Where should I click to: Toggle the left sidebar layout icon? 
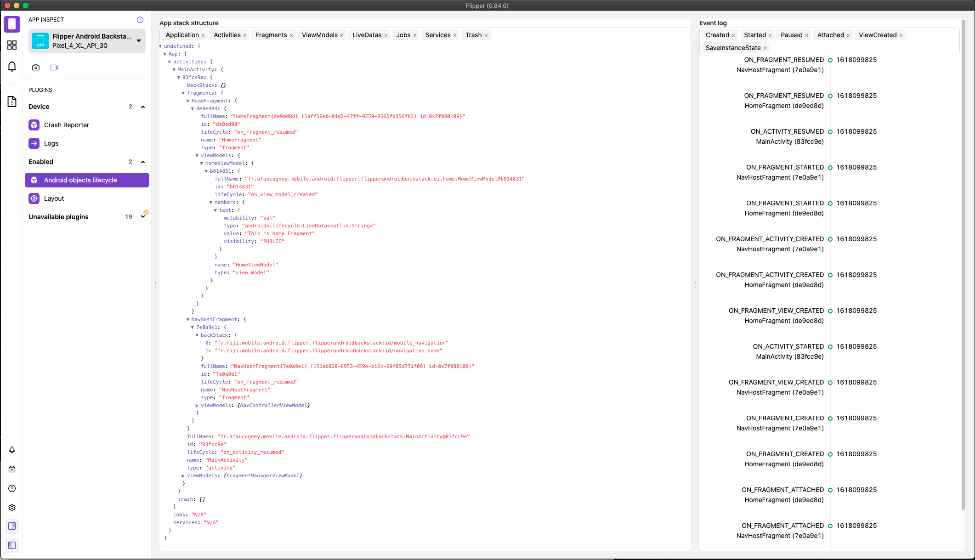point(12,545)
